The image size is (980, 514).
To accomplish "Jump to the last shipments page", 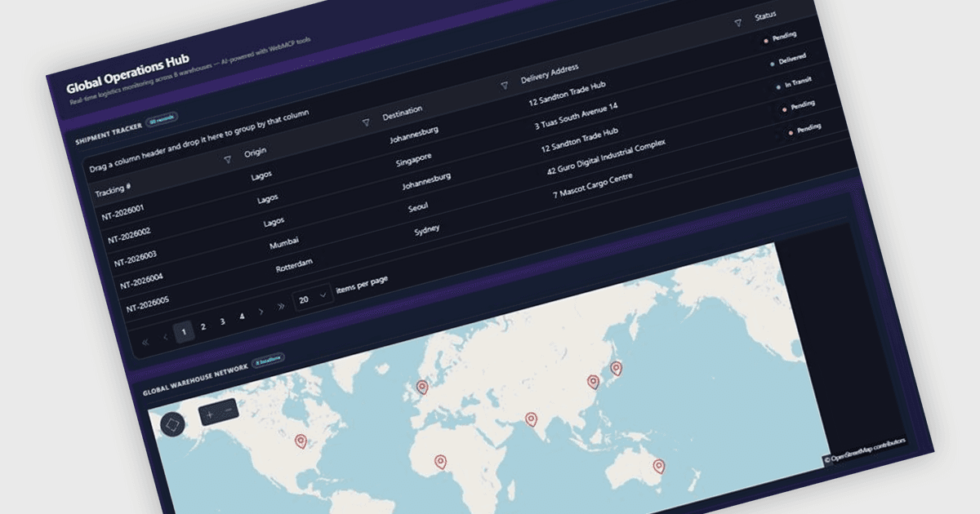I will (280, 306).
